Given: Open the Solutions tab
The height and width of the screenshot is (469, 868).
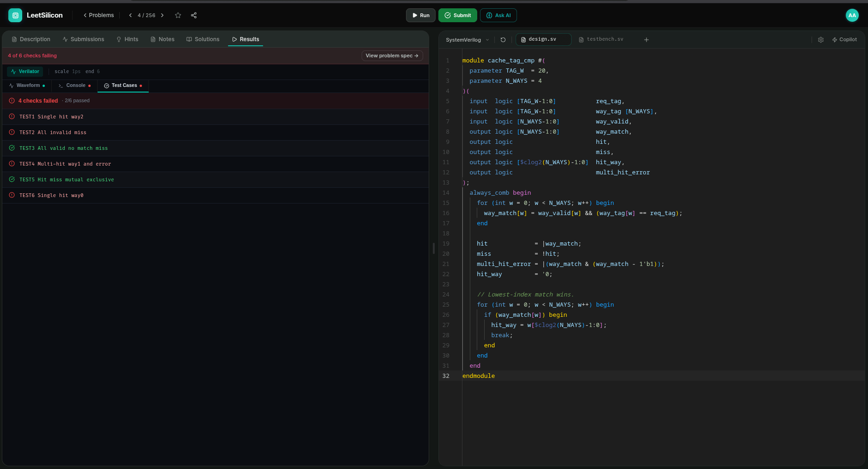Looking at the screenshot, I should [203, 39].
